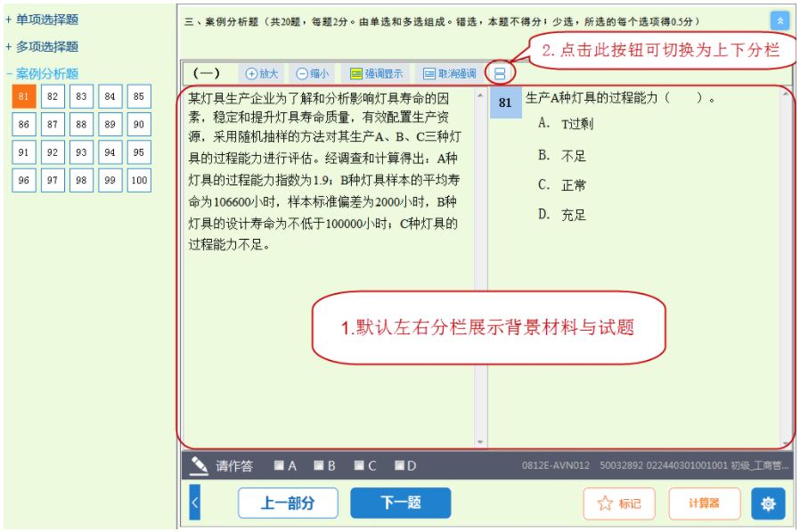Viewport: 800px width, 532px height.
Task: Check answer box A
Action: [x=279, y=465]
